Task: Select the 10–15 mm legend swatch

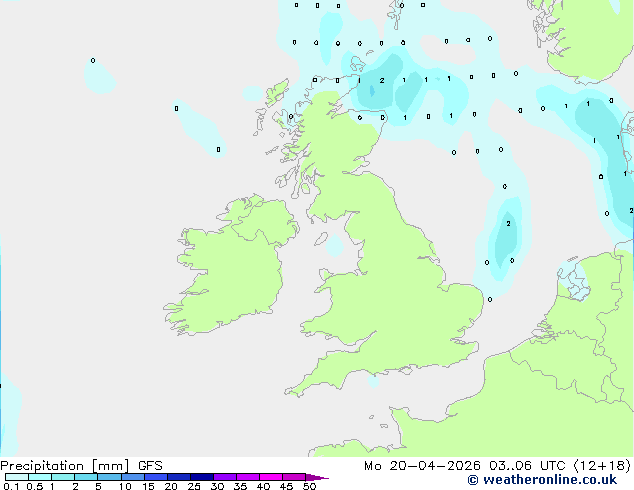Action: coord(132,477)
